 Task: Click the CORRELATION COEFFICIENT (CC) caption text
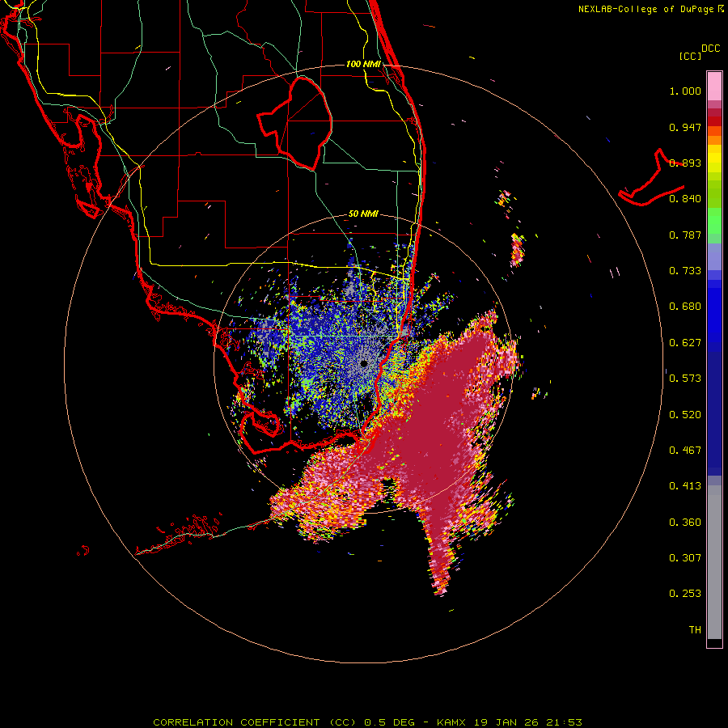[x=255, y=722]
